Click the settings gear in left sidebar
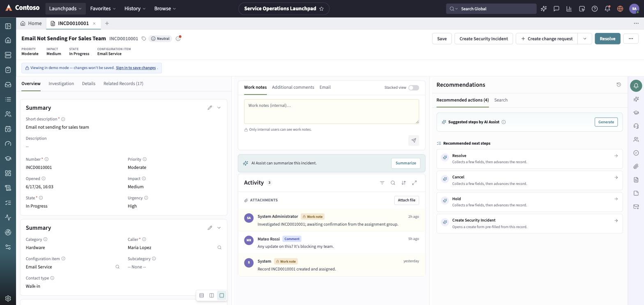 pyautogui.click(x=8, y=298)
